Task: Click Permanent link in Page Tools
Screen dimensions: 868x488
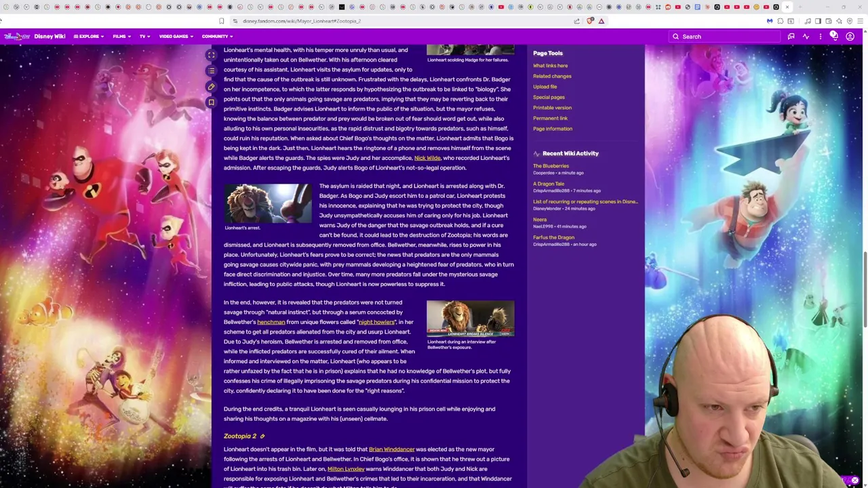Action: point(550,118)
